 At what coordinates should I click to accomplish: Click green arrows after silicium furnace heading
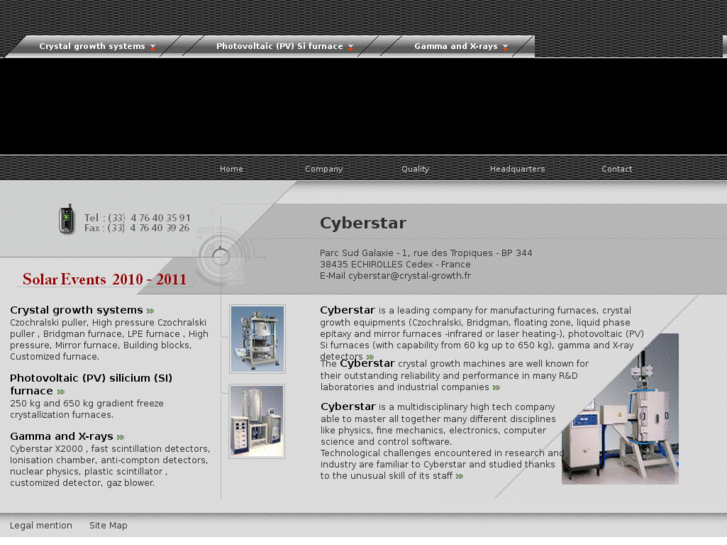61,391
